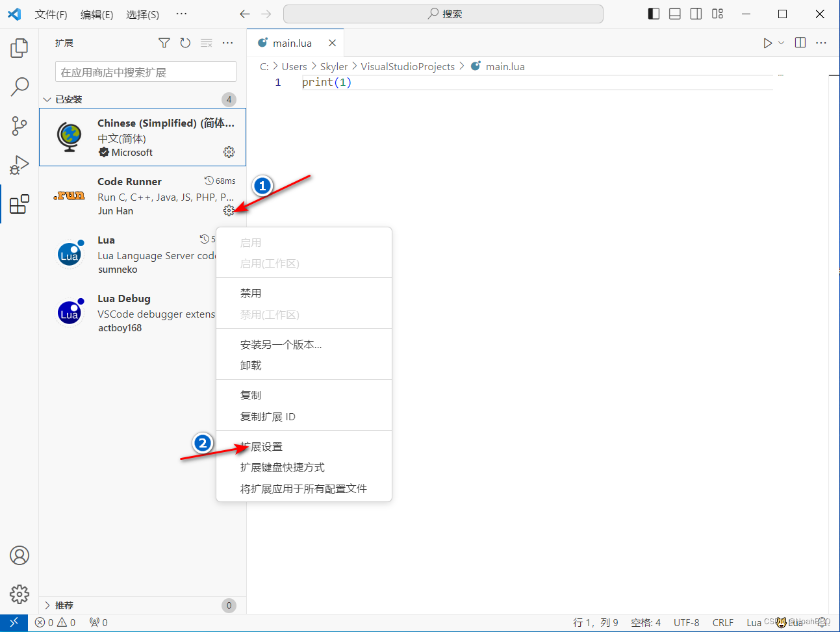Click the print(1) code line
The width and height of the screenshot is (840, 632).
click(x=327, y=82)
